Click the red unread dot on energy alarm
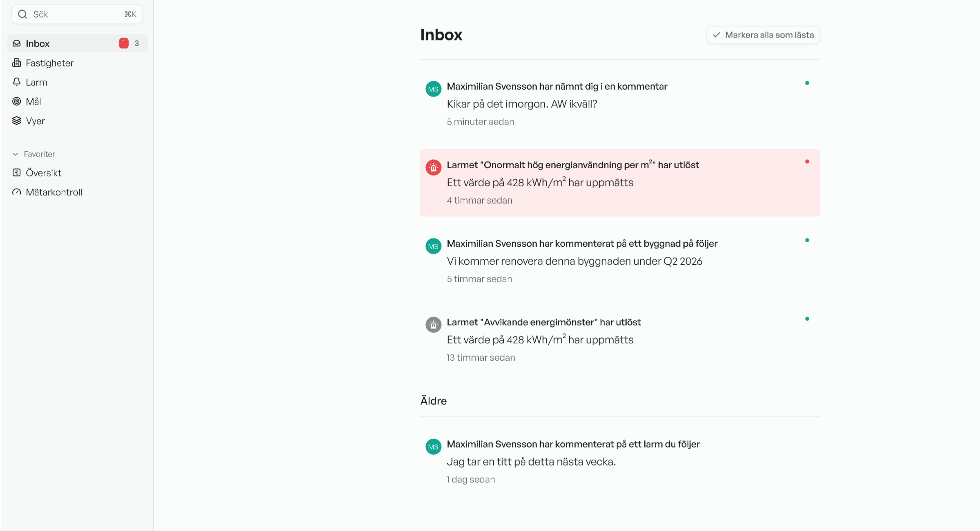The width and height of the screenshot is (980, 531). click(x=807, y=162)
